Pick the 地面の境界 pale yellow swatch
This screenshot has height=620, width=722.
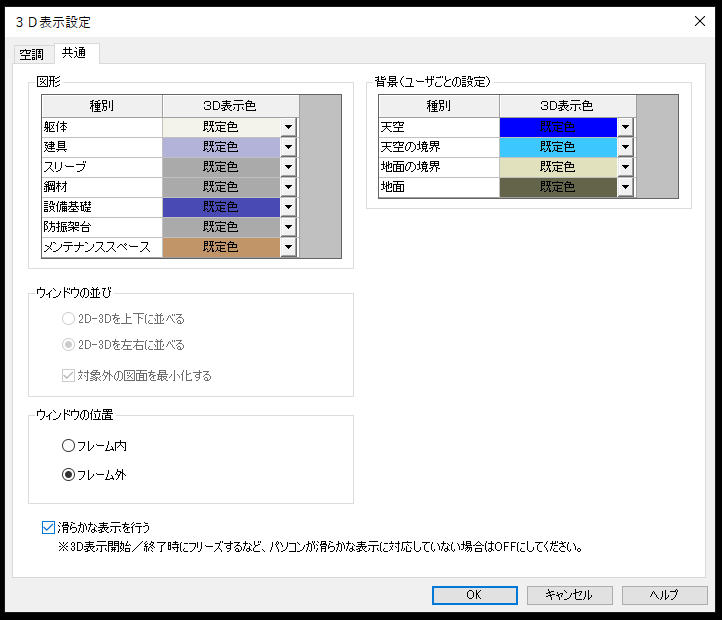point(558,167)
